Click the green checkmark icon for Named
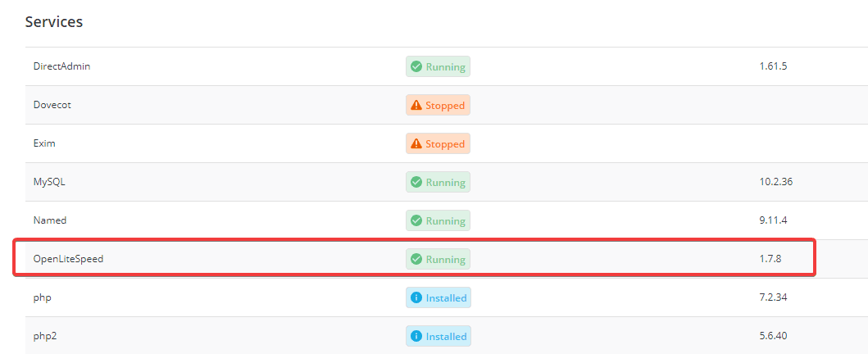The height and width of the screenshot is (354, 868). click(x=416, y=220)
